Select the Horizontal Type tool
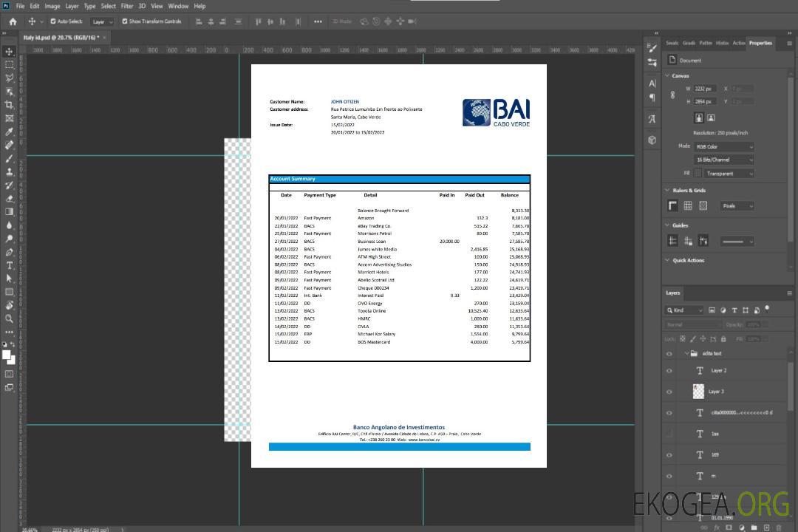The height and width of the screenshot is (532, 798). tap(10, 265)
